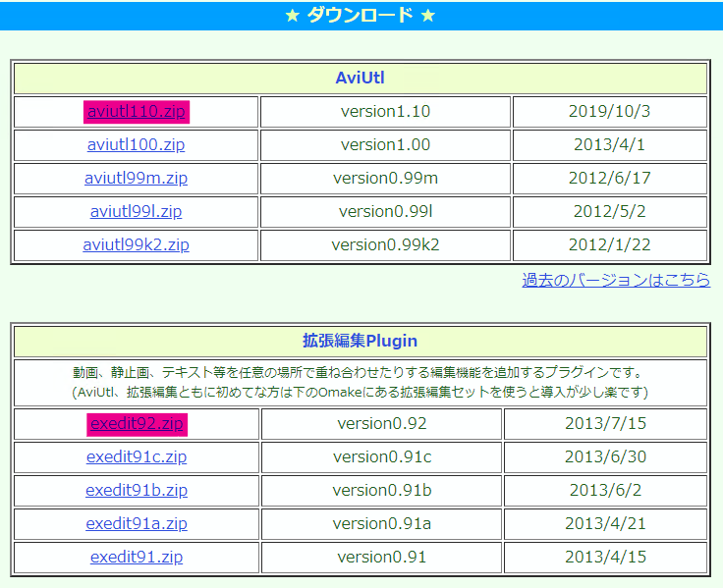Click the note line mentioning Omake
The image size is (723, 588).
361,392
